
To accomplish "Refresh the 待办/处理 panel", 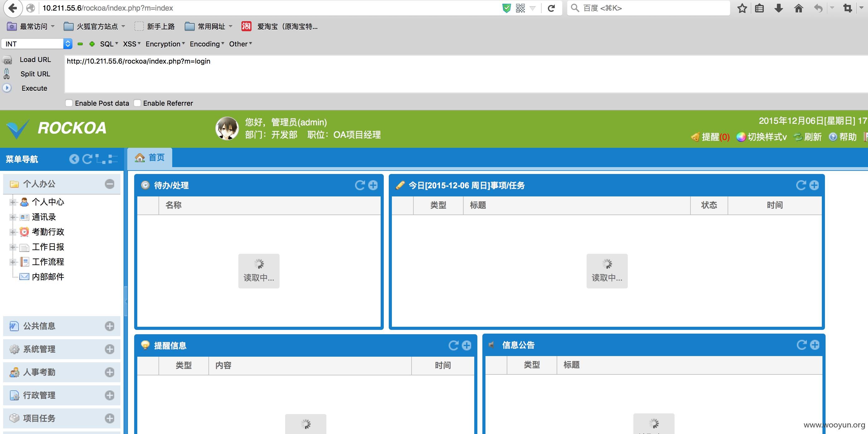I will [360, 185].
